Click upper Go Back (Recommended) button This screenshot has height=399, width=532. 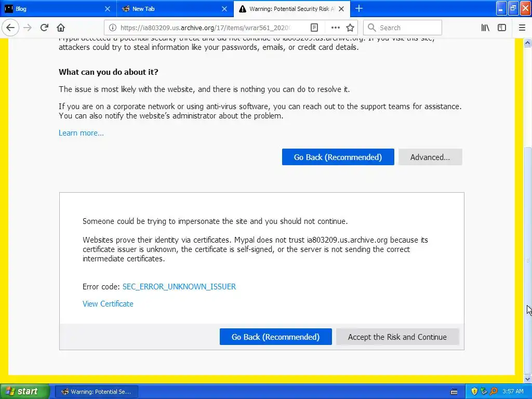pyautogui.click(x=338, y=157)
